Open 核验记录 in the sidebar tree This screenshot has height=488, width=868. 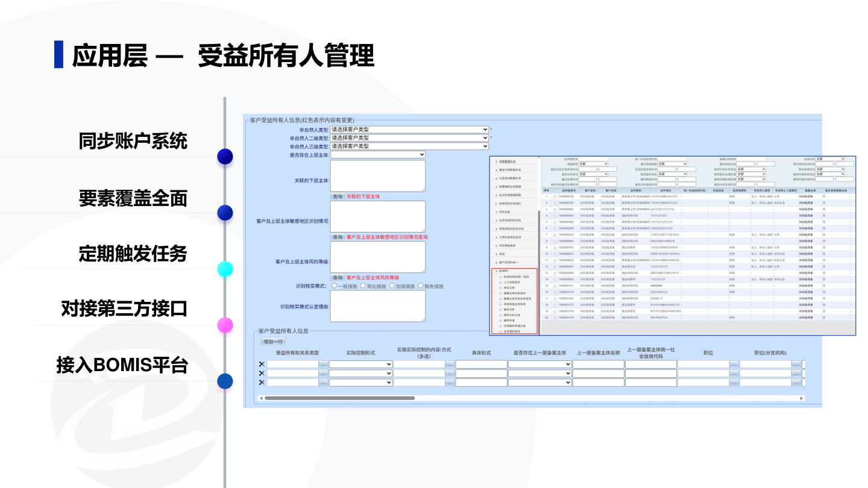tap(508, 288)
